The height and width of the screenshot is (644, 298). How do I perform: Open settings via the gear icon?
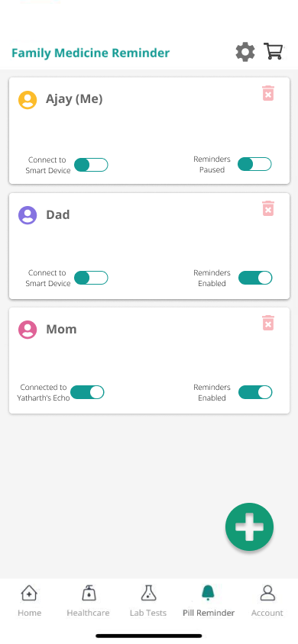(x=245, y=52)
